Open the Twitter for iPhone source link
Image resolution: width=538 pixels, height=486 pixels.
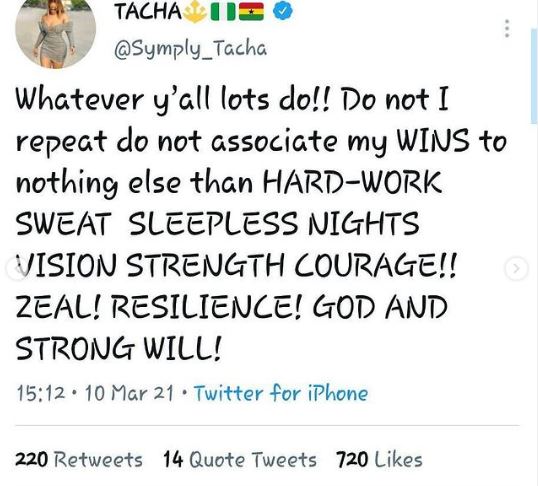281,393
